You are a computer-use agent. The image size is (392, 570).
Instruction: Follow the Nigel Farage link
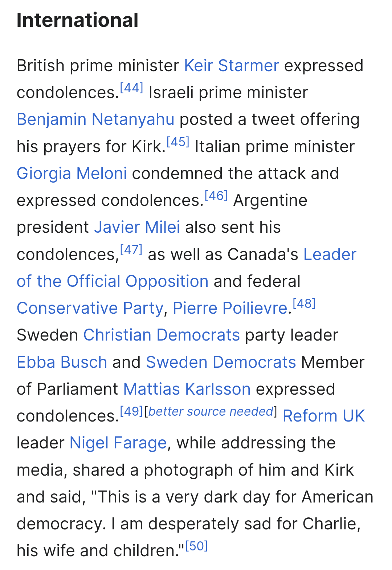pyautogui.click(x=118, y=443)
